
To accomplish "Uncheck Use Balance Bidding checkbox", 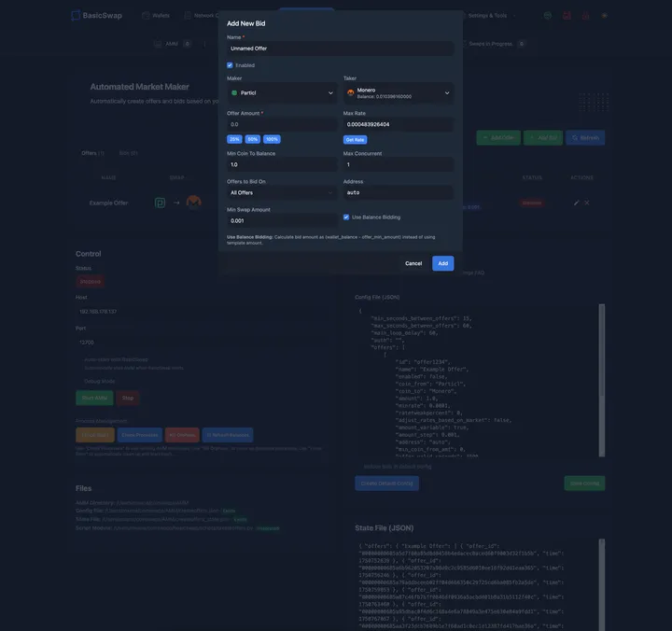I will click(x=346, y=217).
